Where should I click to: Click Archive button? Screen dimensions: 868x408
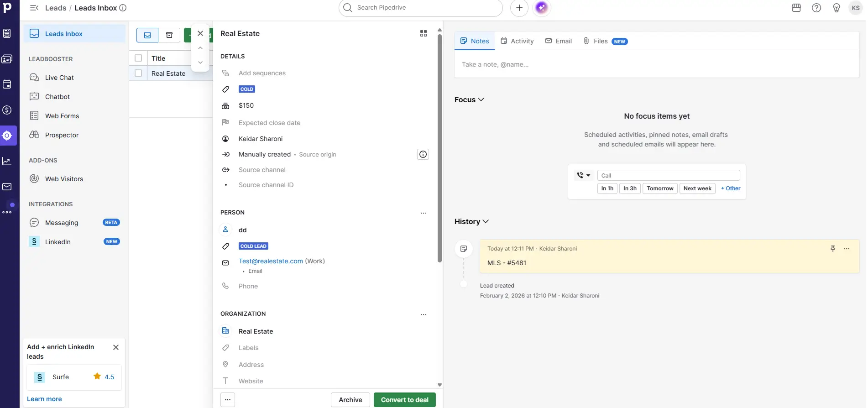[350, 400]
